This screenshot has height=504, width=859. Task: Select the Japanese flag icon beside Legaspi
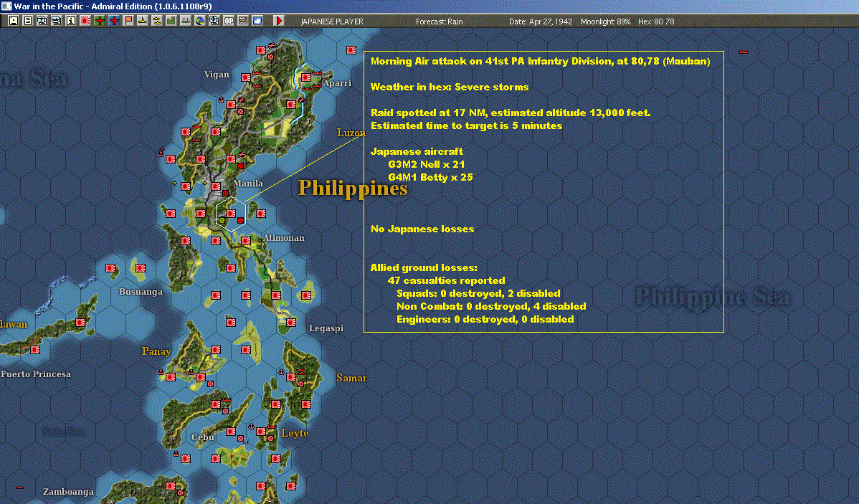[x=291, y=323]
